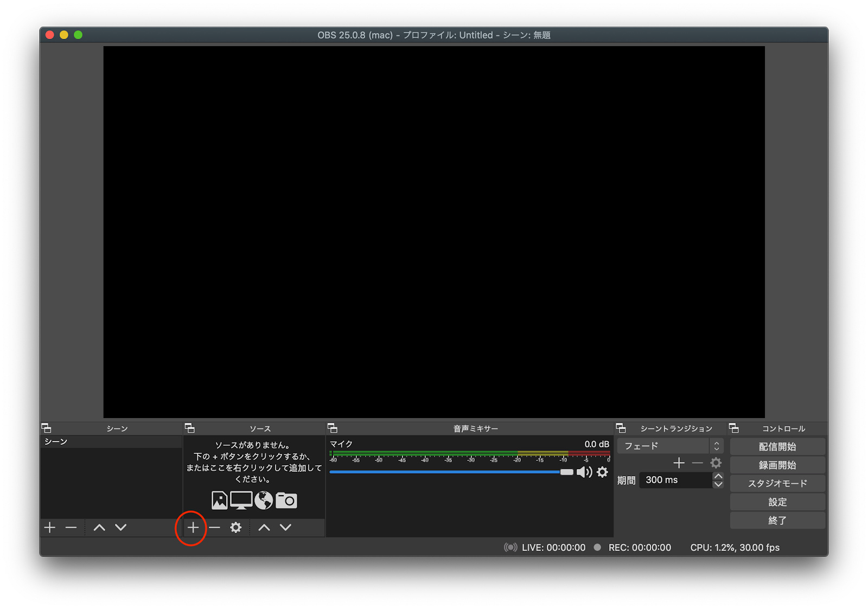Image resolution: width=868 pixels, height=609 pixels.
Task: Click the REC: 00:00:00 timer text
Action: (640, 548)
